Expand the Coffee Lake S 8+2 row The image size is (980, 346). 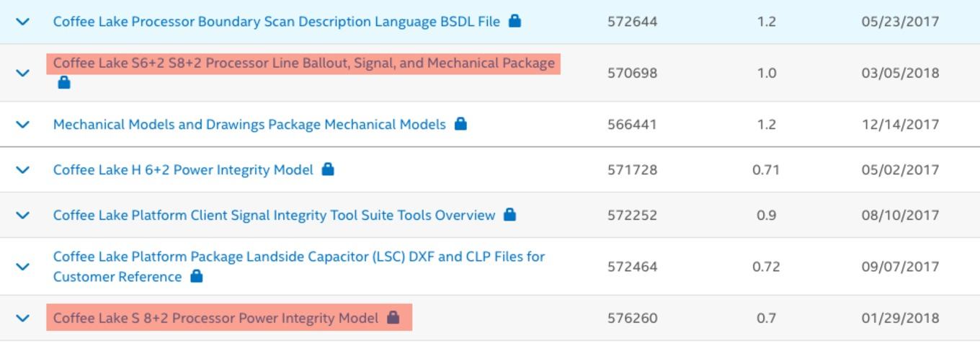(23, 318)
